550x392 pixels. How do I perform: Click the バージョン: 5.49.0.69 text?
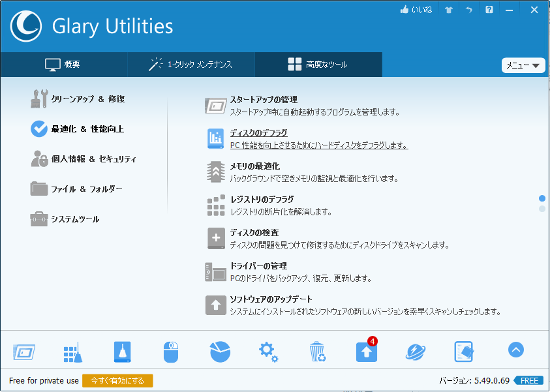pyautogui.click(x=474, y=381)
